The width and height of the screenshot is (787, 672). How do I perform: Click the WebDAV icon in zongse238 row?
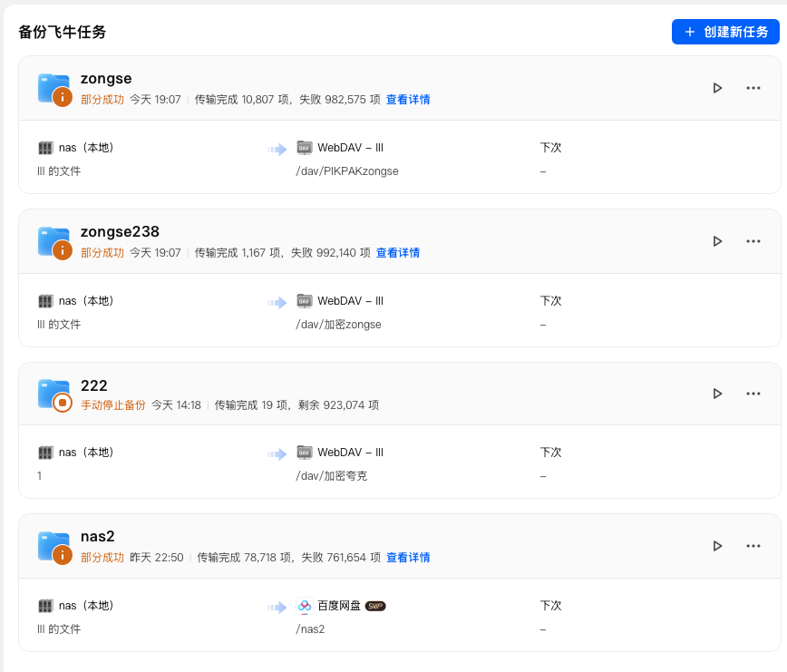coord(303,300)
